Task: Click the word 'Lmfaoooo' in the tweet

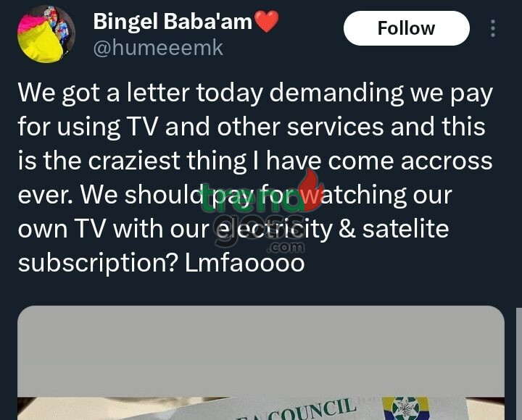Action: tap(245, 263)
